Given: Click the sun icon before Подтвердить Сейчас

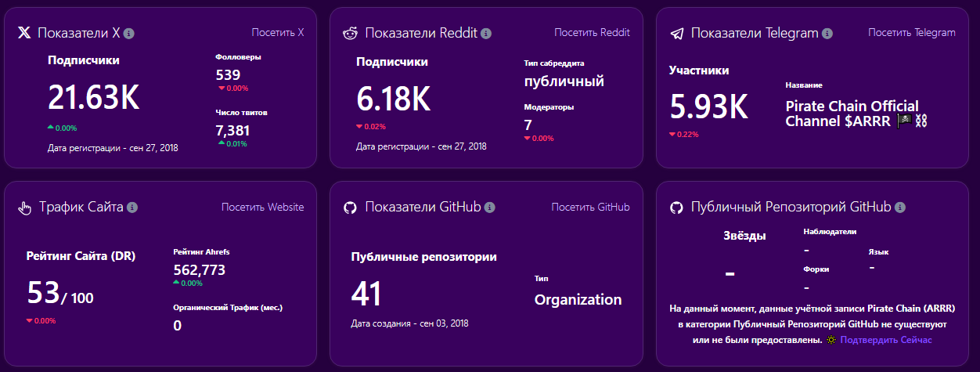Looking at the screenshot, I should point(830,341).
